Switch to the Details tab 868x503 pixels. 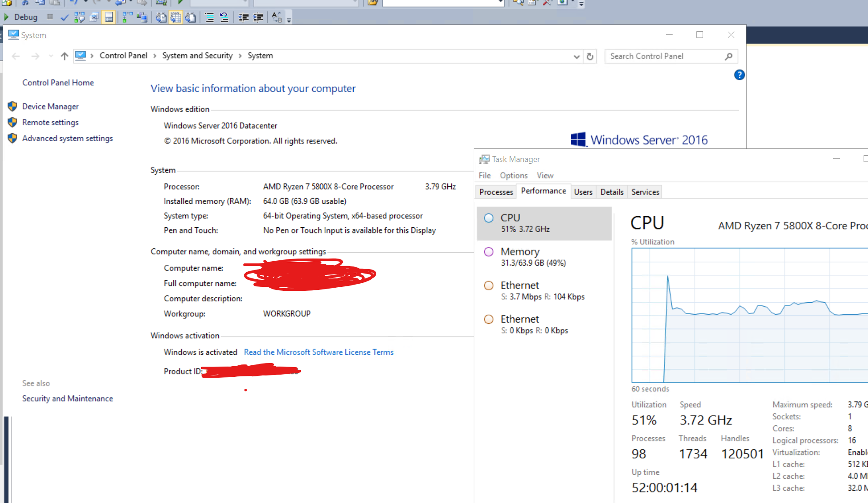[612, 192]
